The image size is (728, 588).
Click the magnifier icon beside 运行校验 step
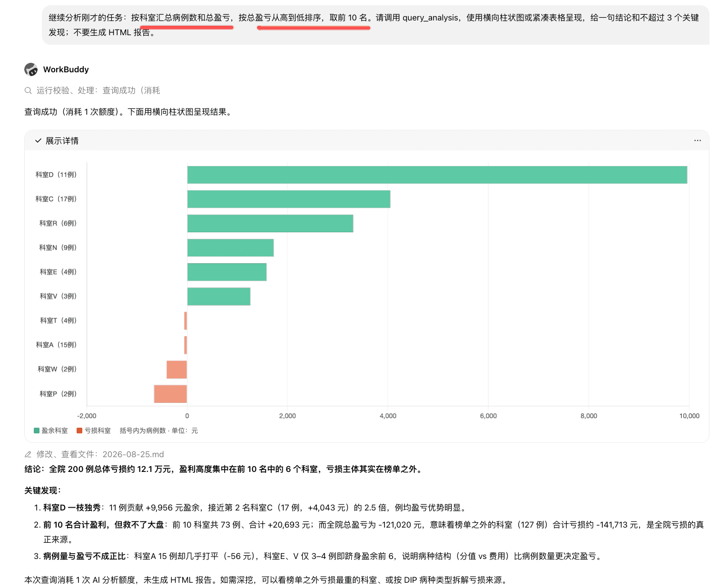28,90
